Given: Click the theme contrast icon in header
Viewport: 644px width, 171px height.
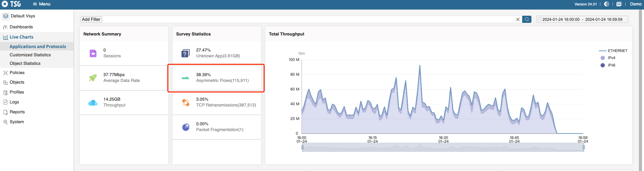Looking at the screenshot, I should pyautogui.click(x=606, y=4).
